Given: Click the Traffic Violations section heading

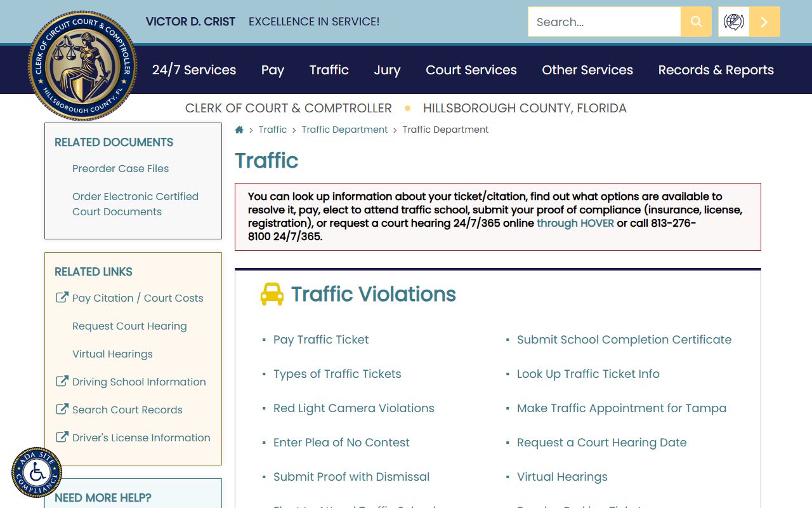Looking at the screenshot, I should click(x=374, y=294).
